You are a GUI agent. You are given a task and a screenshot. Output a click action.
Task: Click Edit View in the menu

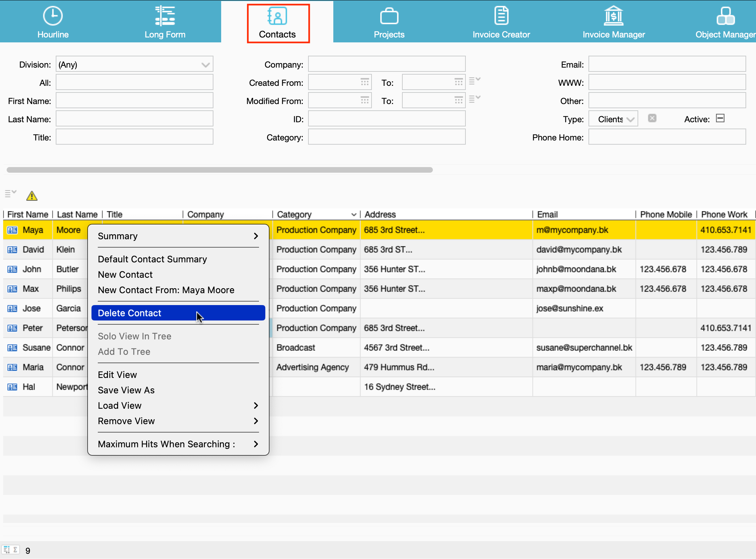(x=117, y=375)
